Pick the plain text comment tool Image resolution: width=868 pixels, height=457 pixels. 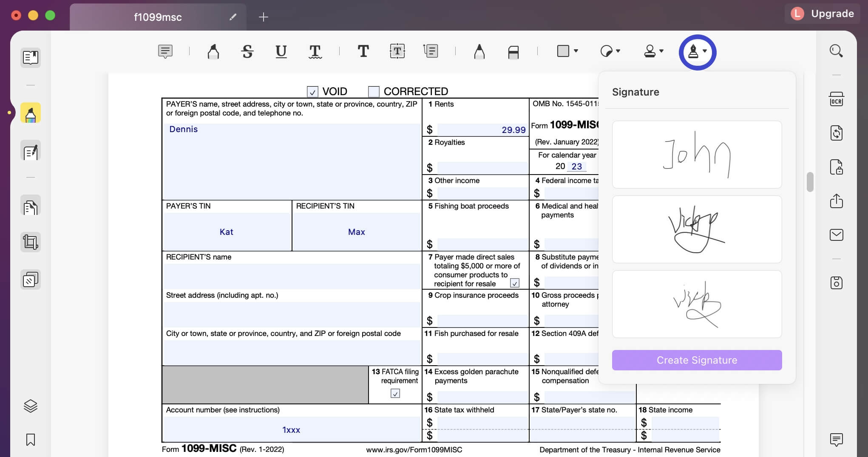363,51
